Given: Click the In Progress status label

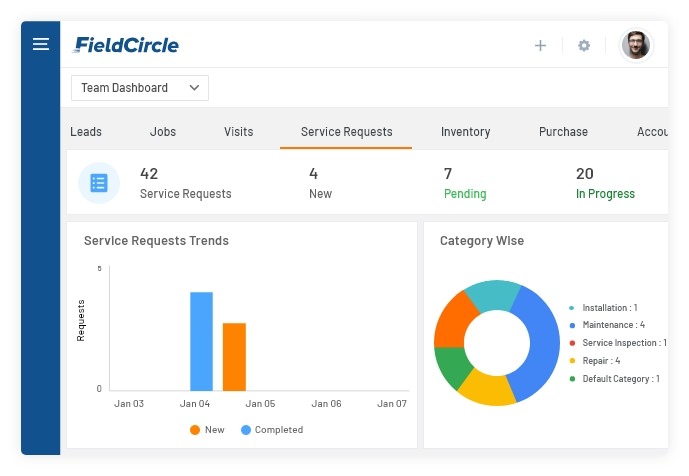Looking at the screenshot, I should coord(605,194).
